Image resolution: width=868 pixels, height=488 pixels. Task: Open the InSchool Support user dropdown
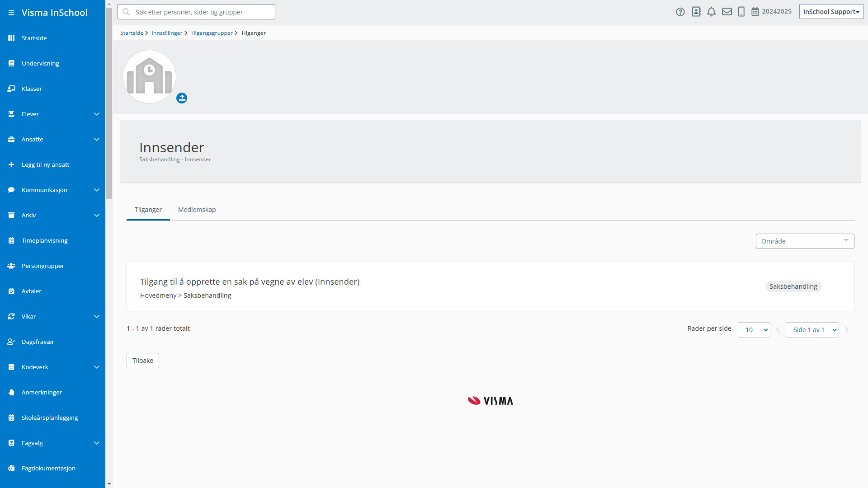coord(831,12)
